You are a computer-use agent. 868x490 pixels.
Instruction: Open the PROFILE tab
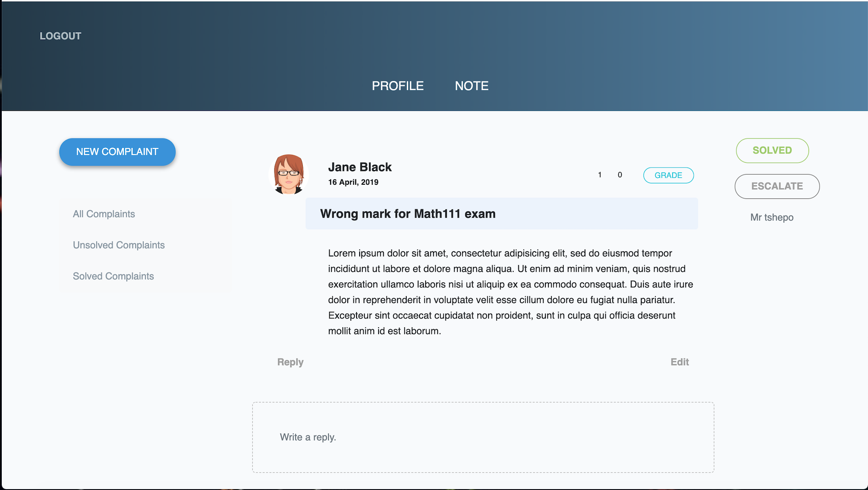click(397, 86)
